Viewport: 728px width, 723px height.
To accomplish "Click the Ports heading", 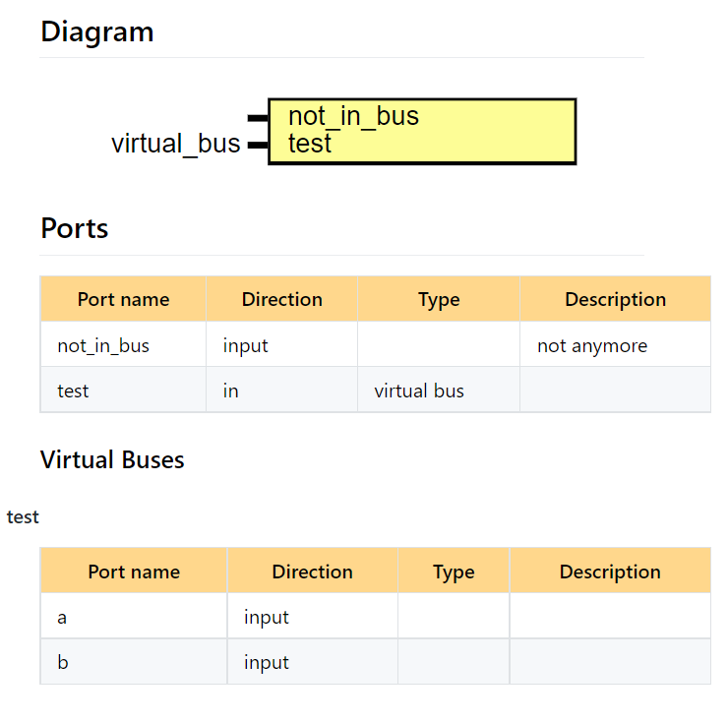I will click(75, 228).
